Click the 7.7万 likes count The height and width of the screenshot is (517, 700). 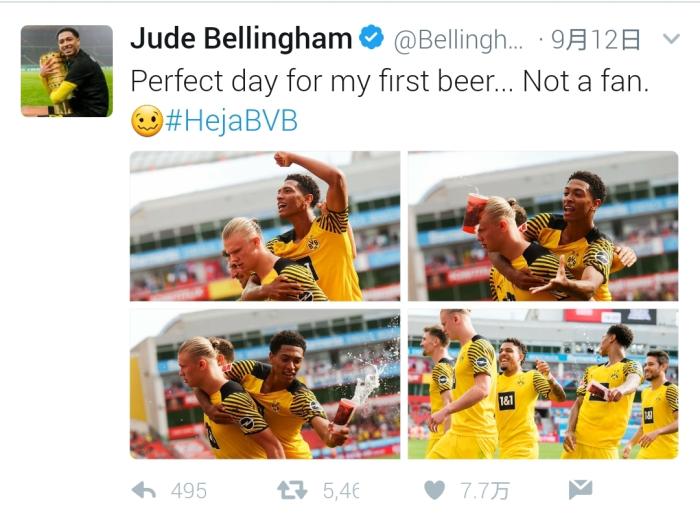tap(484, 491)
